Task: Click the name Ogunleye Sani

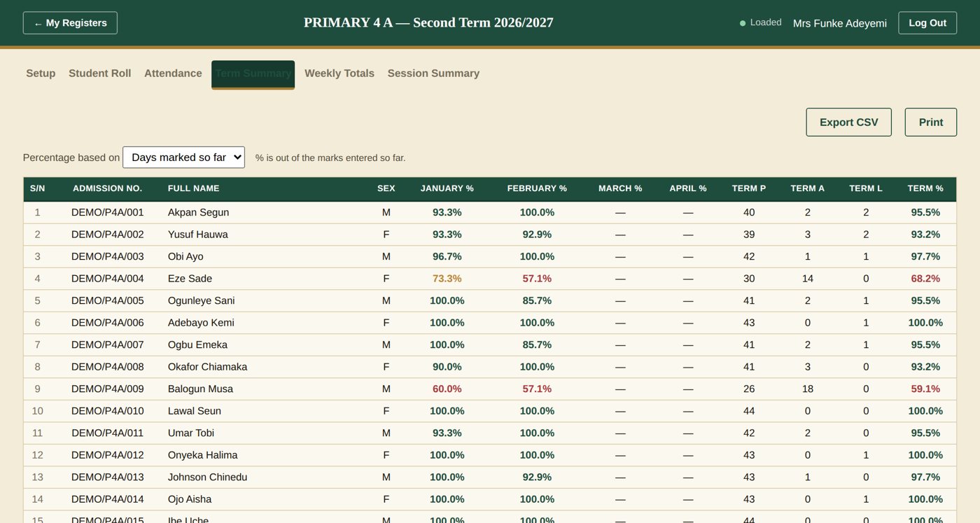Action: pos(202,300)
